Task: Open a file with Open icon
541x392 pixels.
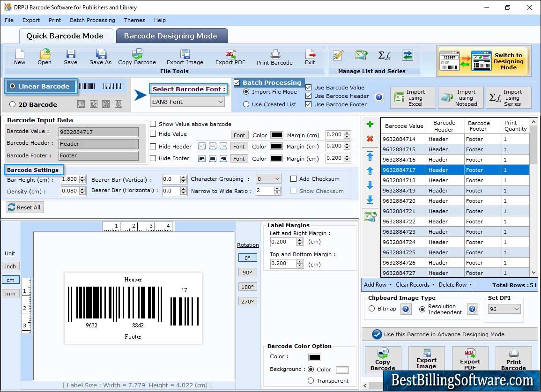Action: coord(44,57)
